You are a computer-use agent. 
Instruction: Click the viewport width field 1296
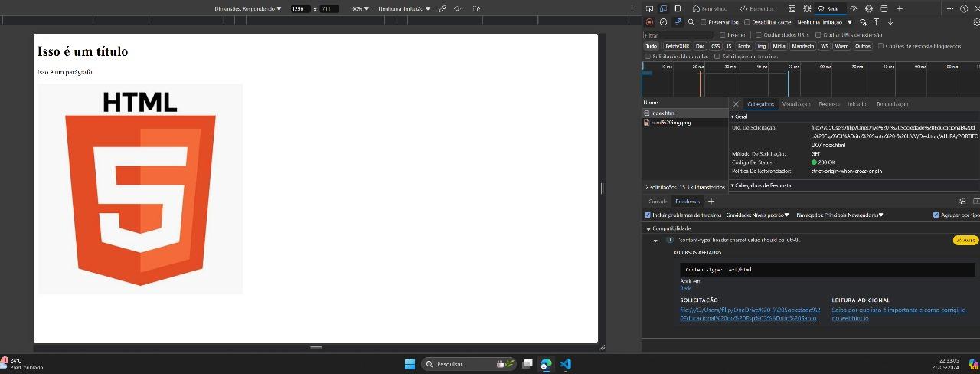click(300, 8)
